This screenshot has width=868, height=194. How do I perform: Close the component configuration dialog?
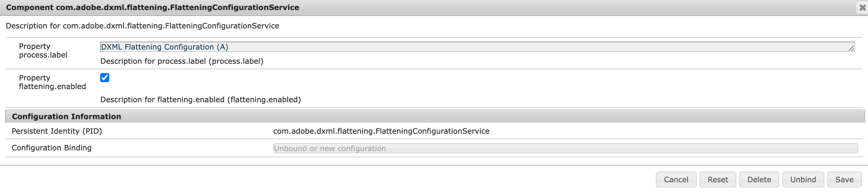pyautogui.click(x=862, y=8)
